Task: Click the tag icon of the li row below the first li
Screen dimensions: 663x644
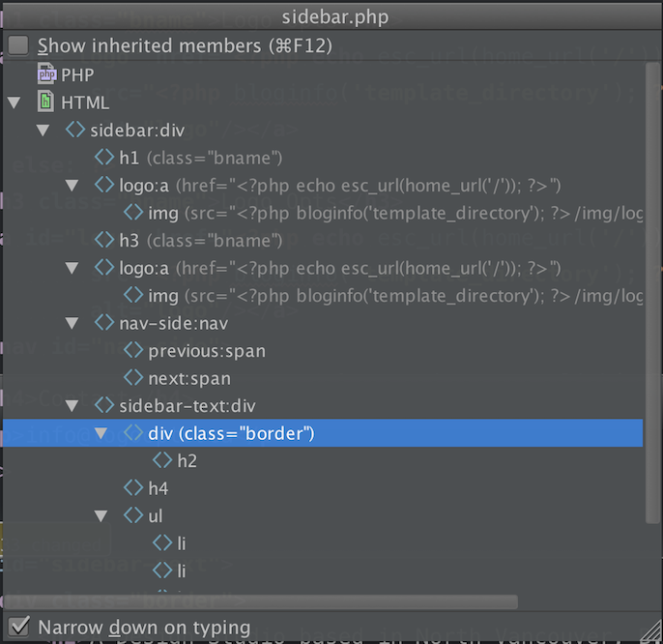Action: point(162,570)
